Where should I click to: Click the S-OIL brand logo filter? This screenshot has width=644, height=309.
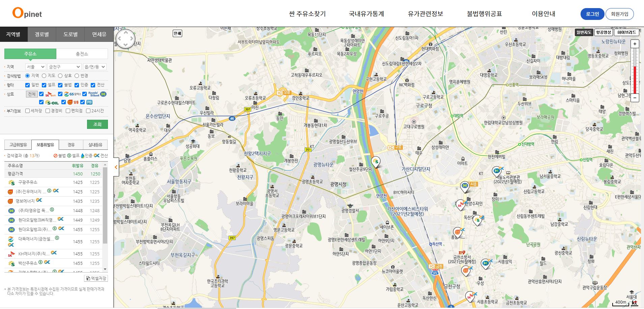52,102
